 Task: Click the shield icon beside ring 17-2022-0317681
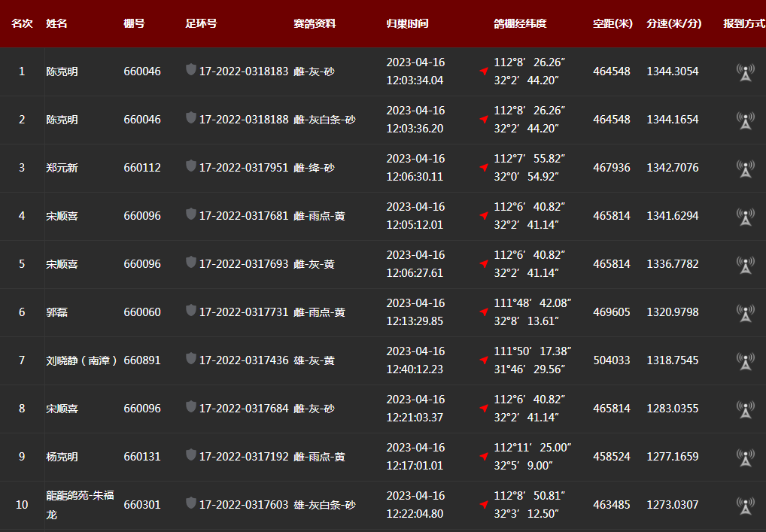pyautogui.click(x=191, y=214)
